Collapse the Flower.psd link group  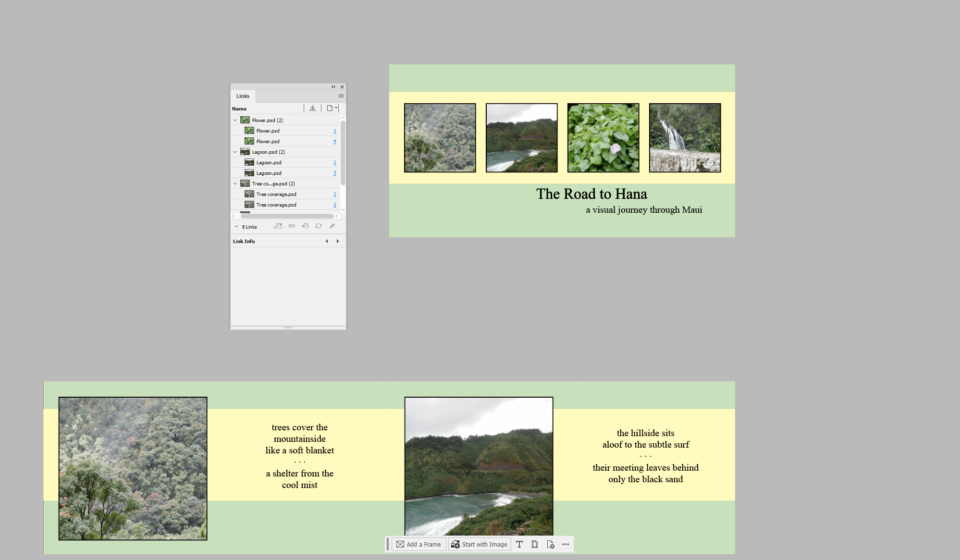[235, 120]
